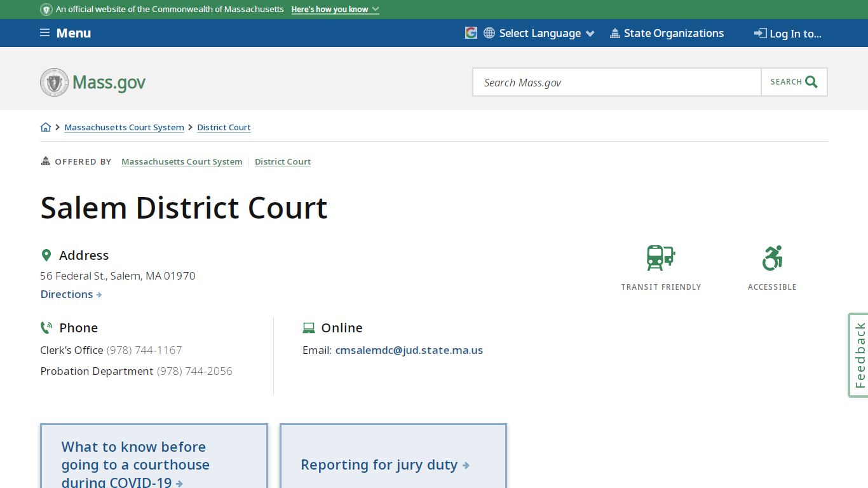Click Log In to... menu item
The height and width of the screenshot is (488, 868).
pyautogui.click(x=788, y=34)
